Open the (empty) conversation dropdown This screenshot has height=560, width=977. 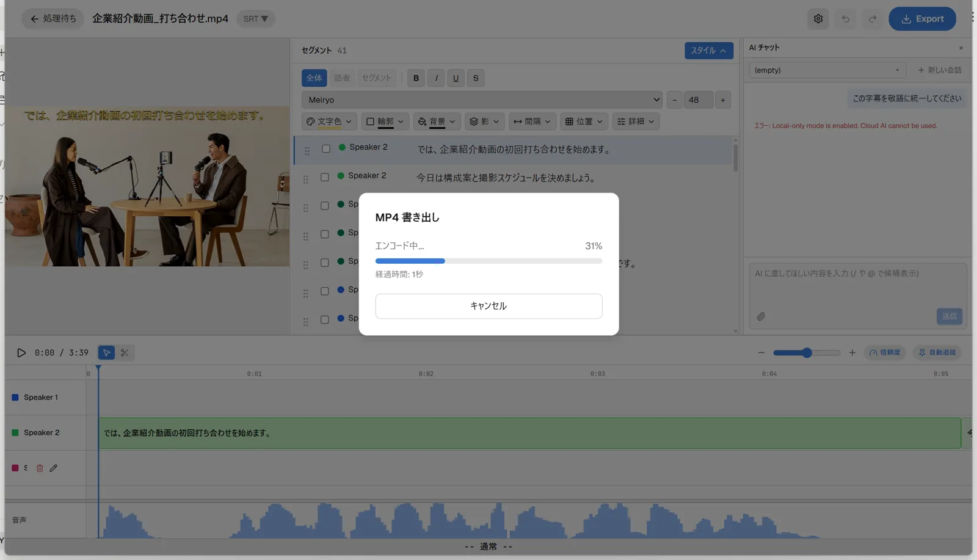coord(827,70)
